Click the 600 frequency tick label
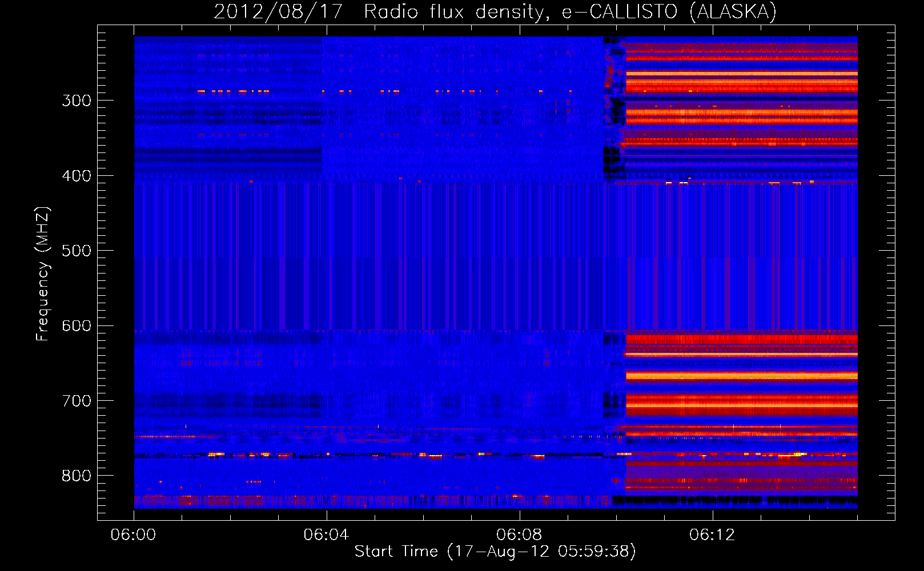 [77, 326]
